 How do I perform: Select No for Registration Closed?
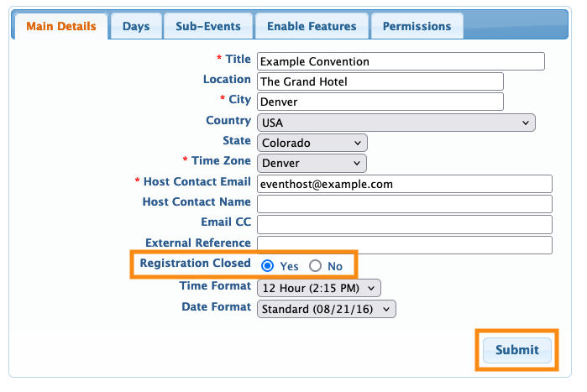pos(316,266)
